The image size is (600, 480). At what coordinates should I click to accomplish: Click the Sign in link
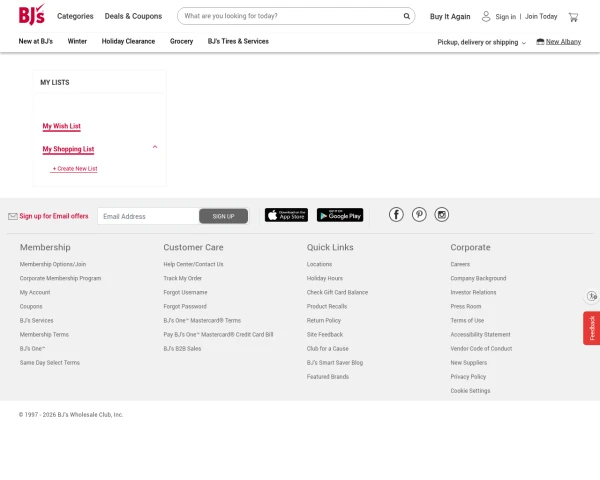[505, 17]
